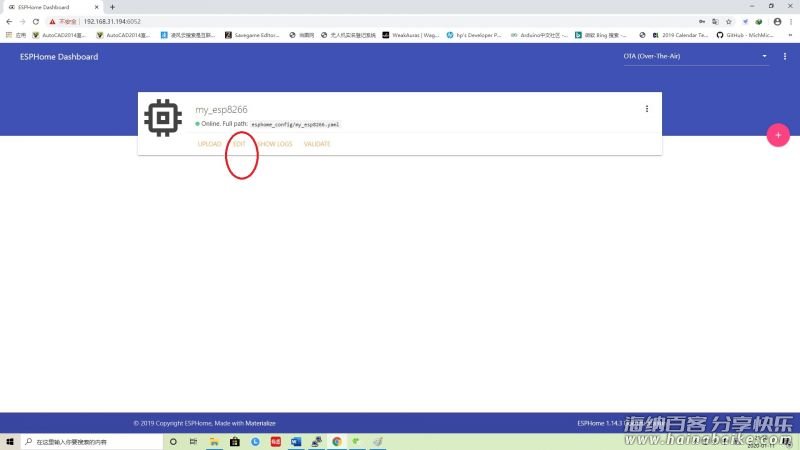Click EDIT on the my_esp8266 card
Screen dimensions: 800x450
(239, 144)
